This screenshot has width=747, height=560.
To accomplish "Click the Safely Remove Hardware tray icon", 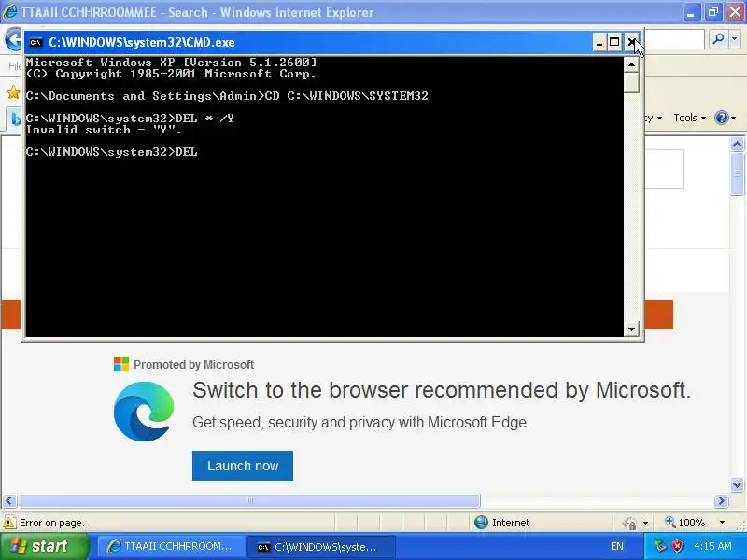I will click(660, 546).
